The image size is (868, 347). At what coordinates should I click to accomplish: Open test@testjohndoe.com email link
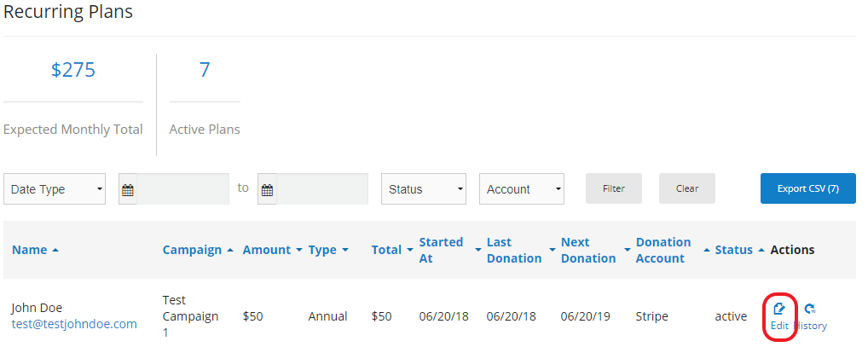(x=74, y=324)
